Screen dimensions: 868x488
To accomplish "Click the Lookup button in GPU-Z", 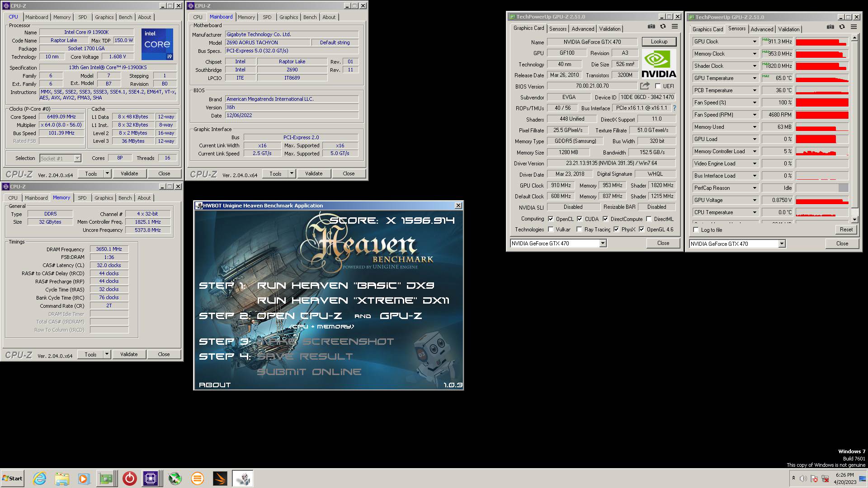I will tap(659, 42).
